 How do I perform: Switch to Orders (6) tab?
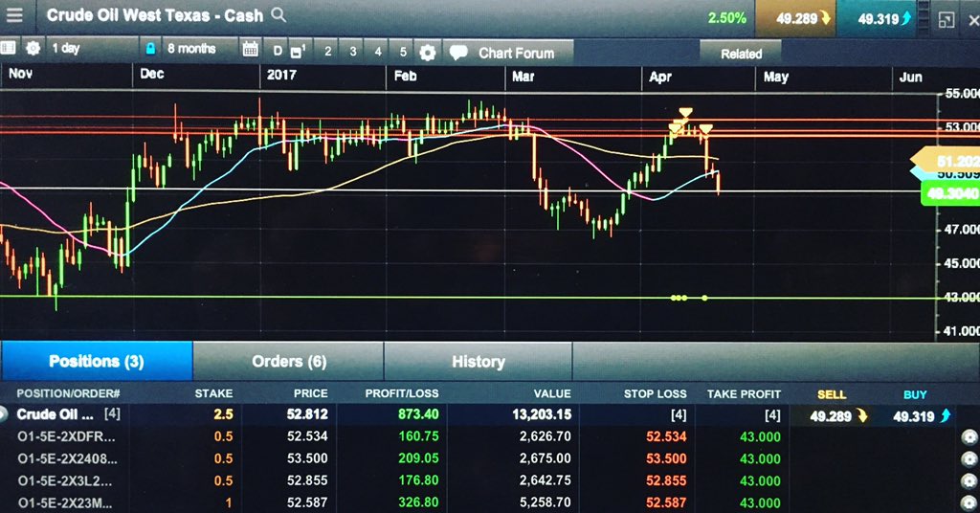coord(289,361)
